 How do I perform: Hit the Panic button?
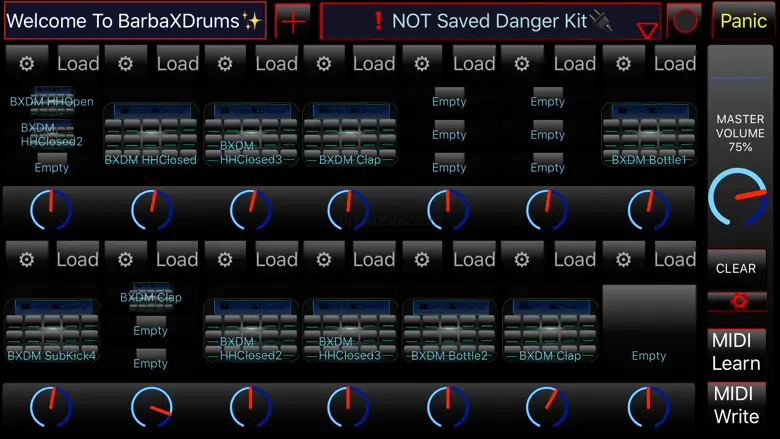(743, 21)
